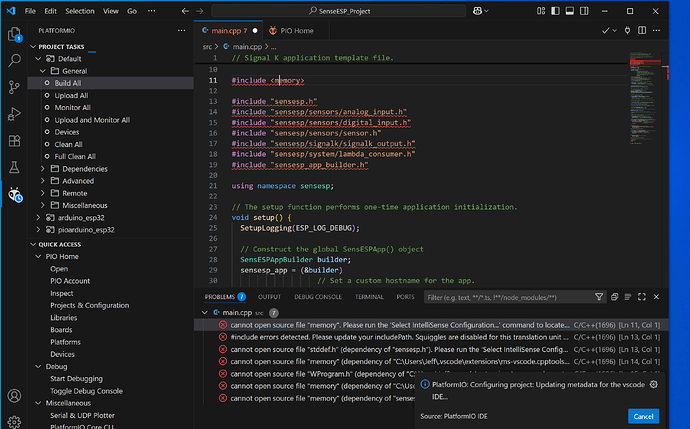Switch to the DEBUG CONSOLE tab
The height and width of the screenshot is (429, 690).
pyautogui.click(x=318, y=297)
